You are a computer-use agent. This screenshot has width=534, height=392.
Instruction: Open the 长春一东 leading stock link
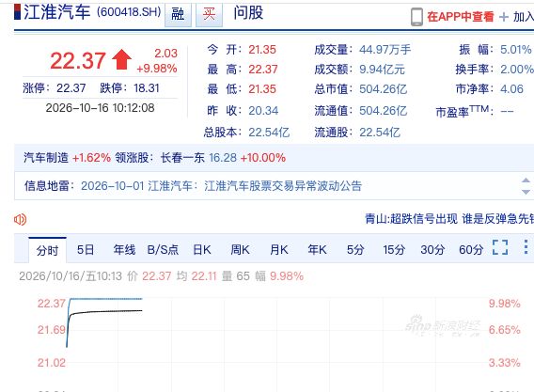(x=182, y=158)
